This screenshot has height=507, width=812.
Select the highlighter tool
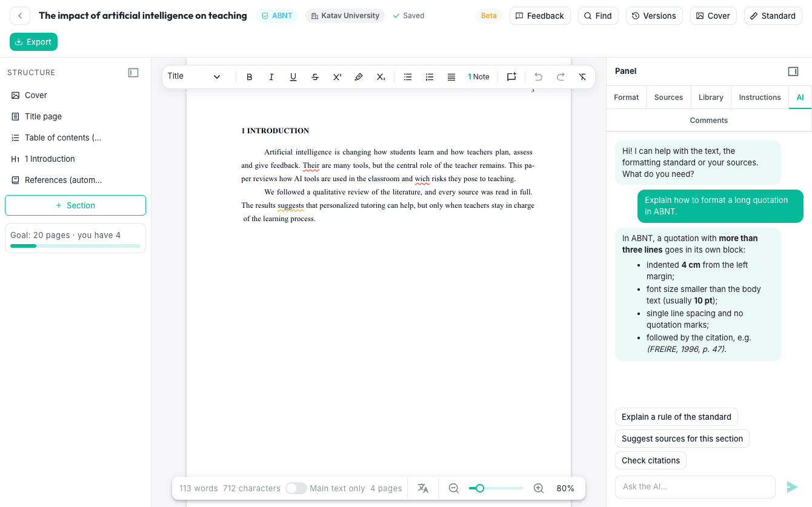coord(359,77)
